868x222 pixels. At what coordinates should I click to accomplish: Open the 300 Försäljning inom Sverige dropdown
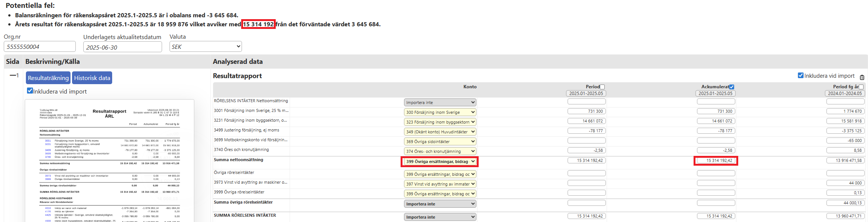[x=440, y=112]
